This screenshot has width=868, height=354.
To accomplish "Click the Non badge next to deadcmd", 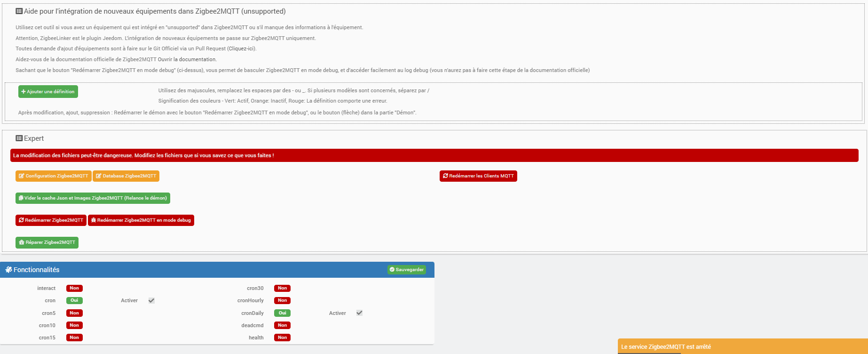I will coord(282,325).
